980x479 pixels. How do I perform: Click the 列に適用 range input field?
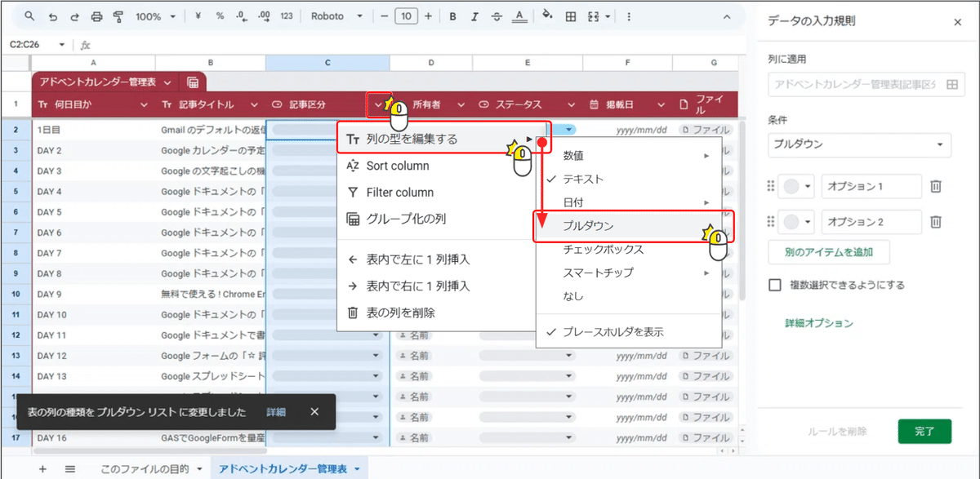[x=865, y=84]
